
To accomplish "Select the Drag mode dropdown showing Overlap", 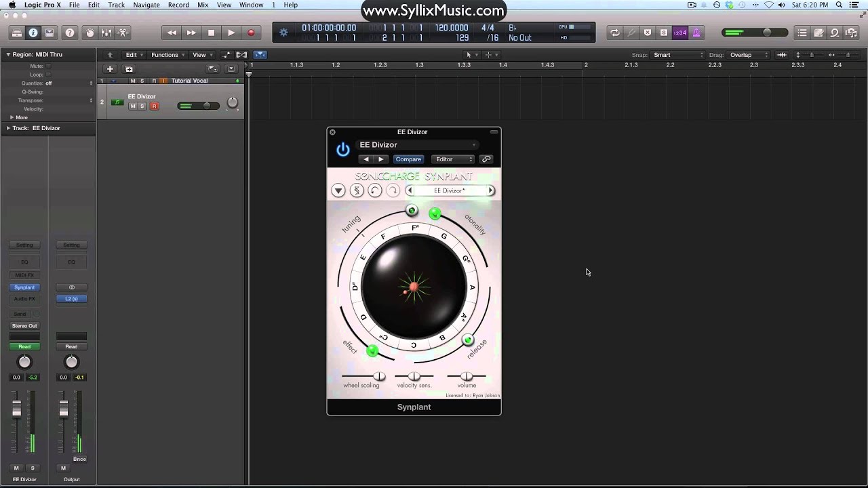I will pos(749,55).
